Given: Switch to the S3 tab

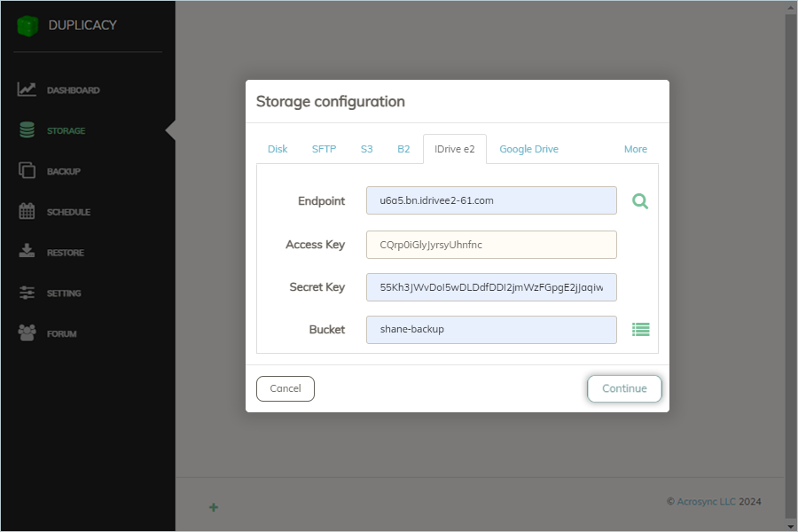Looking at the screenshot, I should pyautogui.click(x=366, y=149).
